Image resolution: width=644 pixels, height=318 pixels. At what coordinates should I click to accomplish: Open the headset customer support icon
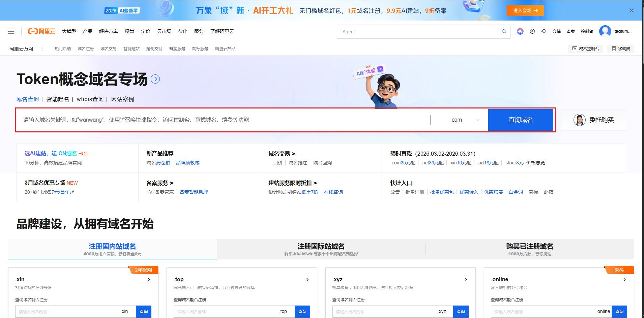tap(544, 31)
